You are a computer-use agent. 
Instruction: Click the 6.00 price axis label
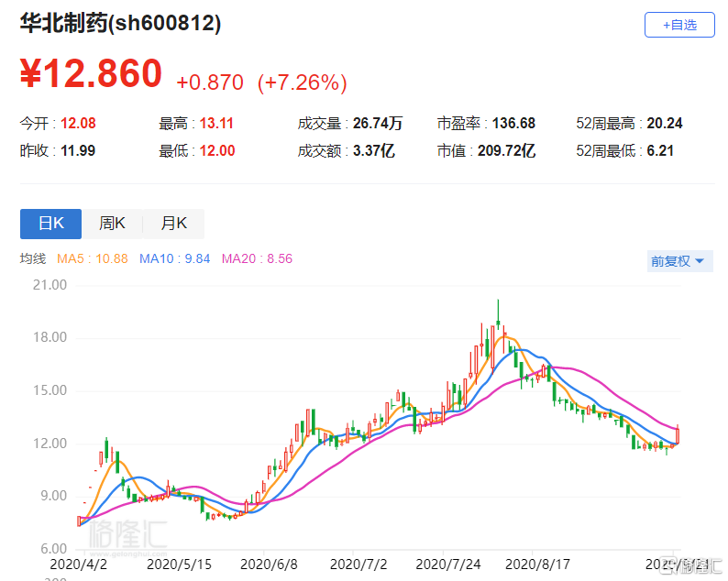pyautogui.click(x=53, y=549)
